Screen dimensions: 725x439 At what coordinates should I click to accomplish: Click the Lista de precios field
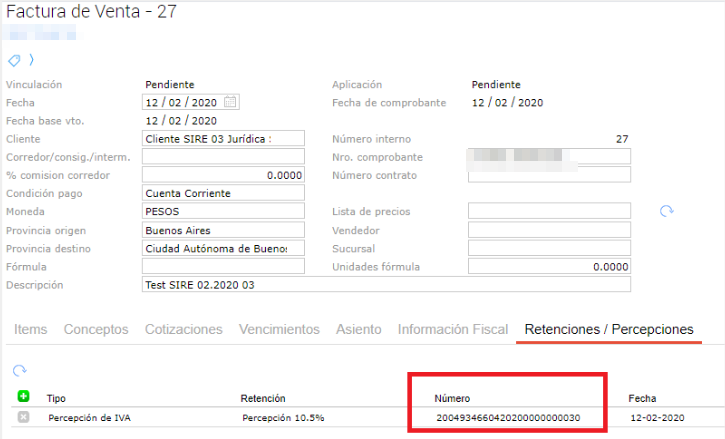(x=549, y=211)
